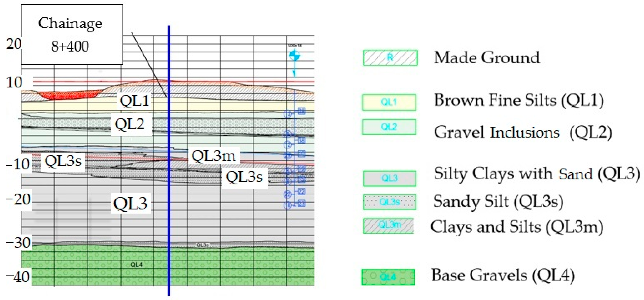Click the hatched QL3m legend swatch
Viewport: 644px width, 300px height.
pyautogui.click(x=388, y=226)
